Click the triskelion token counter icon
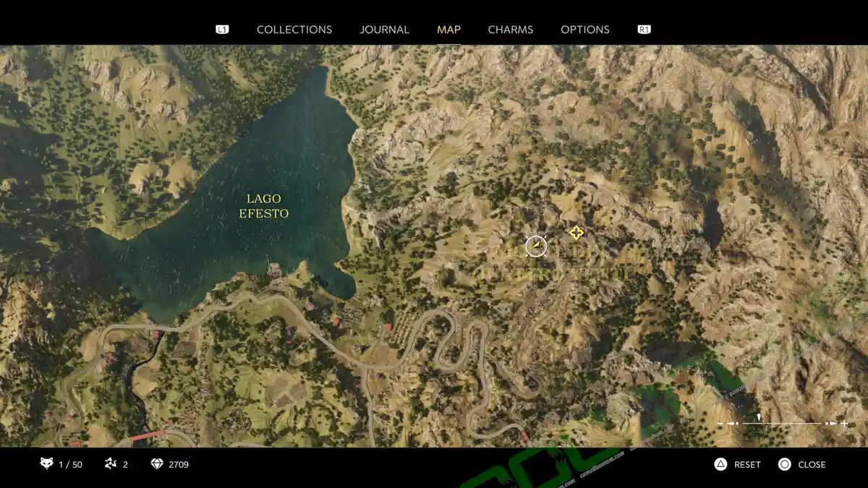The width and height of the screenshot is (868, 488). (x=111, y=464)
